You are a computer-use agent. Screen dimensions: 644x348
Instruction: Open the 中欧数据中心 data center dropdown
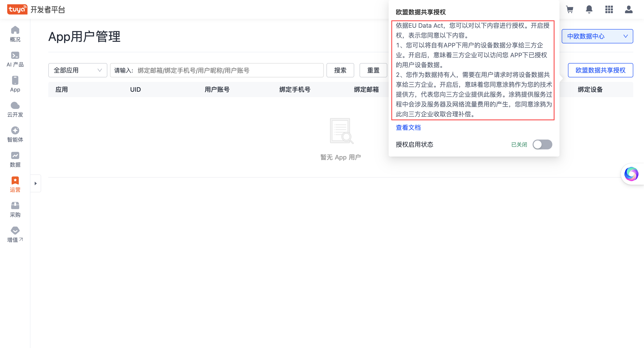click(597, 36)
